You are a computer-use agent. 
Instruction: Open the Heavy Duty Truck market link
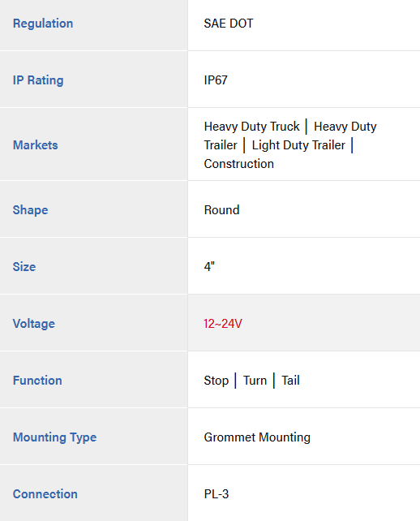251,127
